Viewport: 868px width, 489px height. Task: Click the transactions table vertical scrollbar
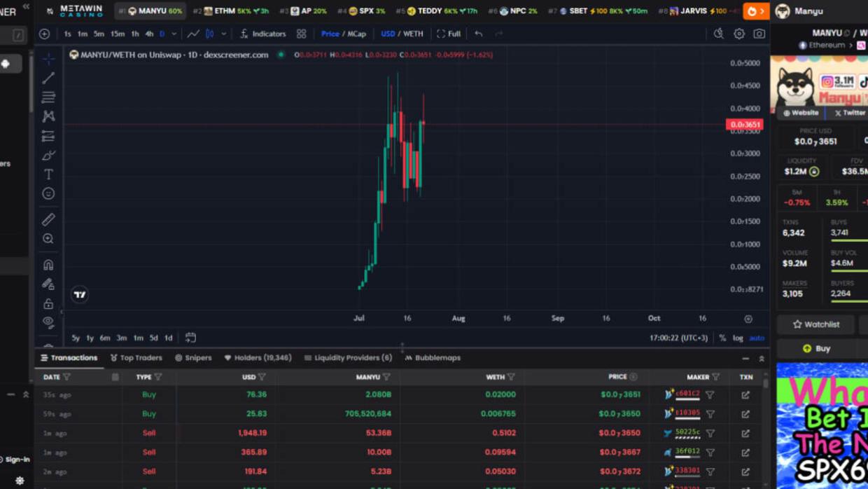(766, 384)
